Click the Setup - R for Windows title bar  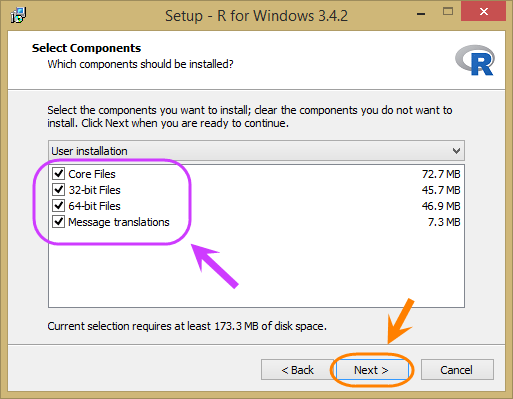point(256,16)
